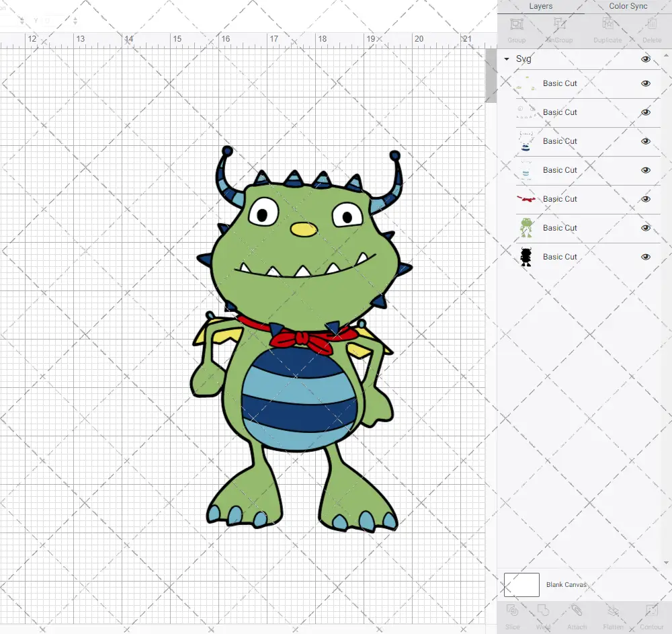Screen dimensions: 672x634
Task: Select the Slice tool
Action: pos(512,610)
